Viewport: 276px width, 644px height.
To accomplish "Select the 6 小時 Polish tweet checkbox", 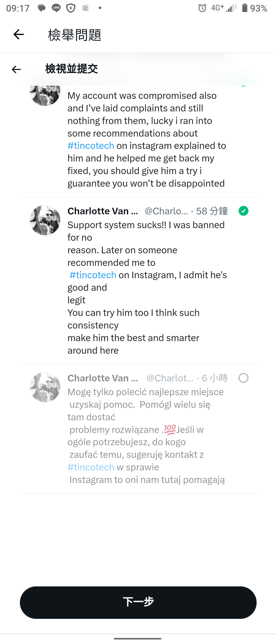I will tap(243, 378).
